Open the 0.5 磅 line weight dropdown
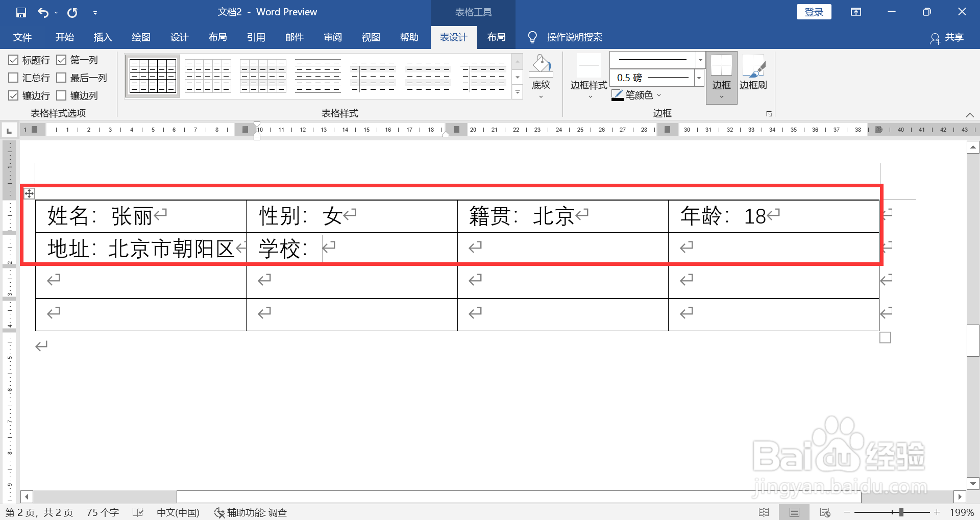 pos(699,78)
